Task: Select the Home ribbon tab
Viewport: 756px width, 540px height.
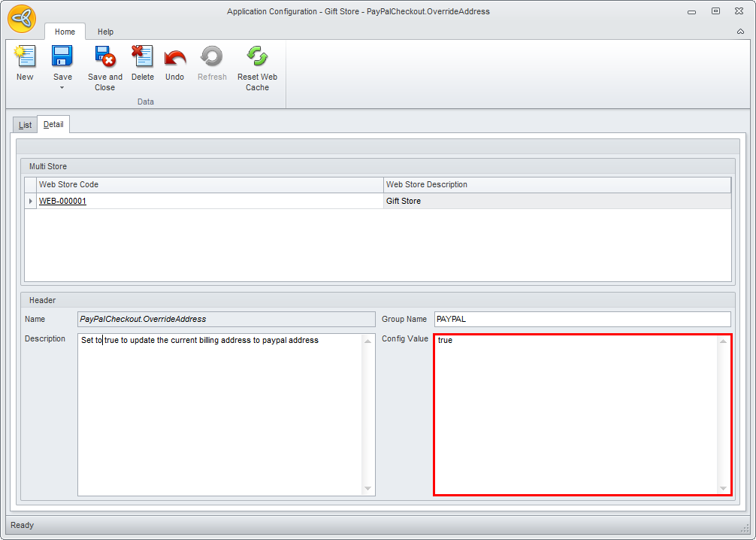Action: tap(65, 32)
